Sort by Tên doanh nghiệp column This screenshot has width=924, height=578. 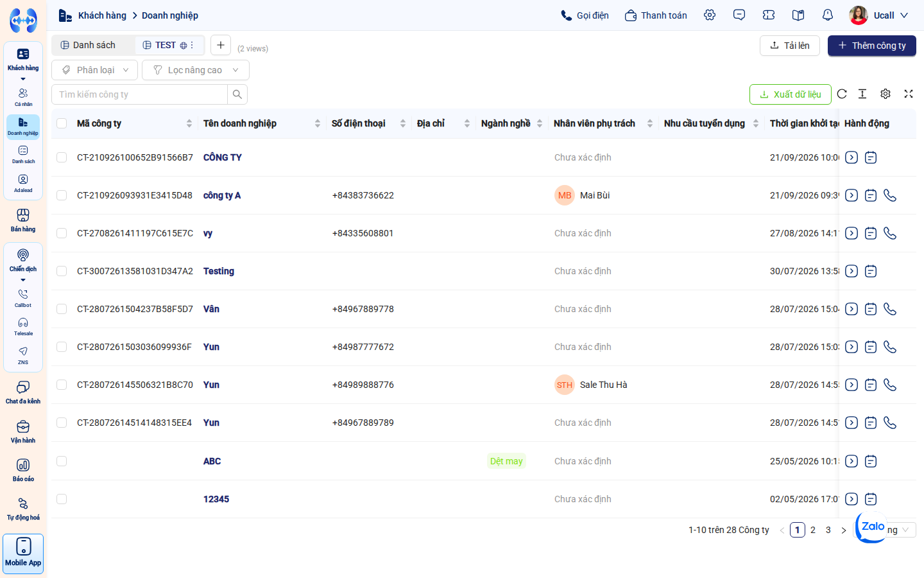coord(318,123)
